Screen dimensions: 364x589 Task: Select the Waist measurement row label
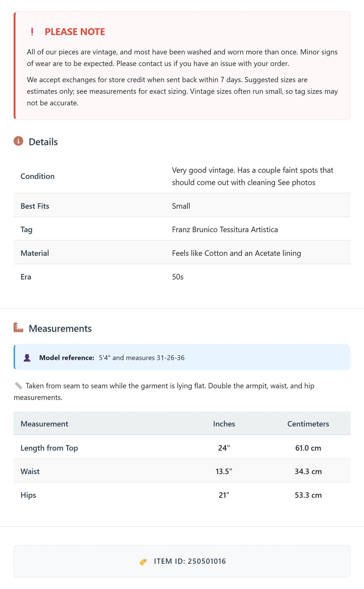(x=30, y=471)
